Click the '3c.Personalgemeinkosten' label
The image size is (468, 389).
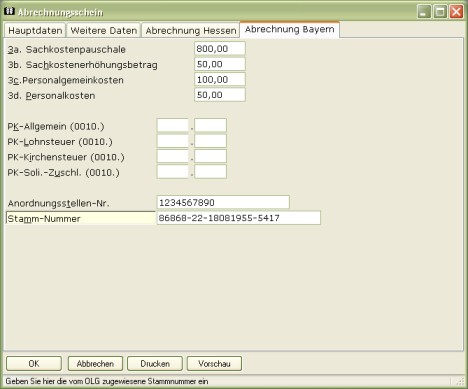click(x=65, y=80)
